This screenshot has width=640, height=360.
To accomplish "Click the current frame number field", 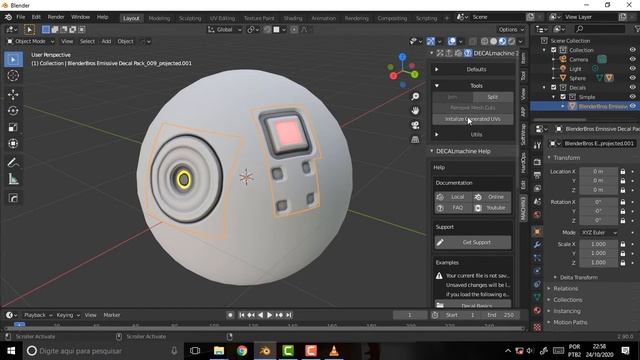I will [409, 315].
